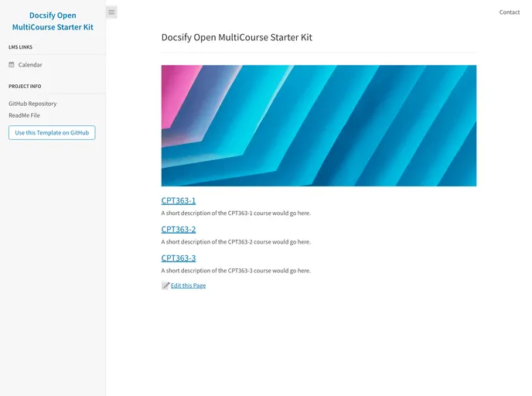
Task: Open the CPT363-2 course link
Action: click(179, 230)
